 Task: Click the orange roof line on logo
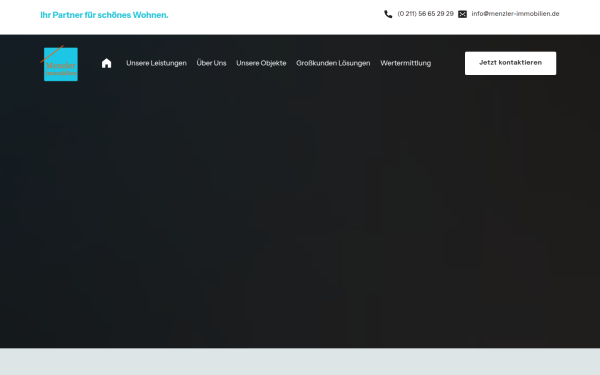[52, 54]
